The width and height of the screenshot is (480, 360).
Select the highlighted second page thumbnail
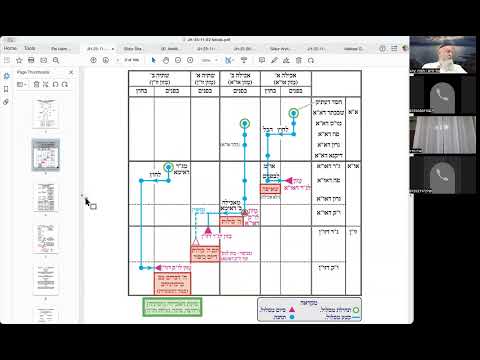pyautogui.click(x=46, y=155)
